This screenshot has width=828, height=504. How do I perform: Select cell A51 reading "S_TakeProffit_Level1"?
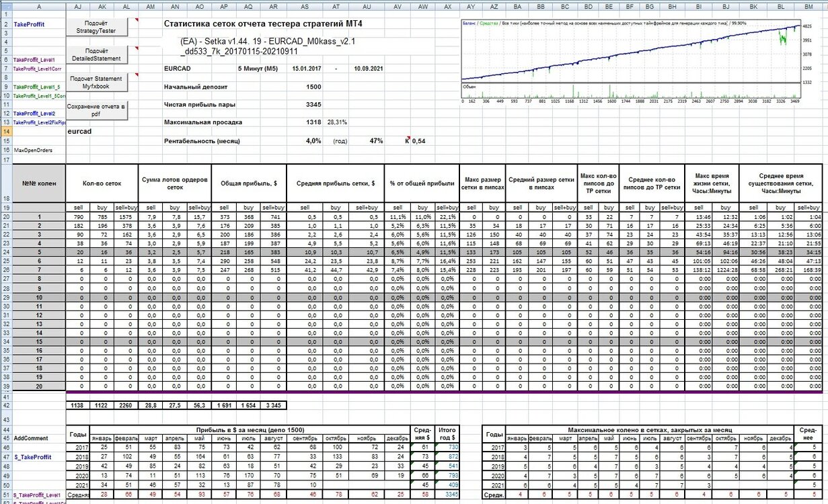coord(39,495)
